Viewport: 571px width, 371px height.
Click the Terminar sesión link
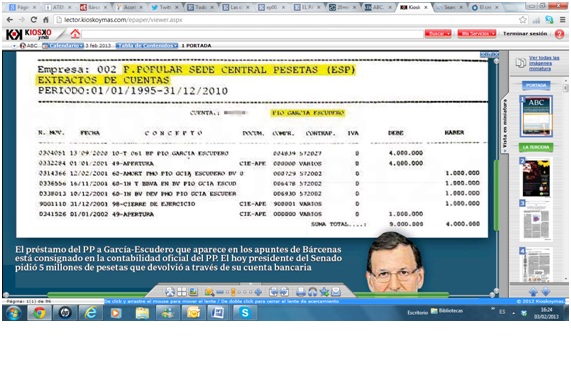click(525, 33)
